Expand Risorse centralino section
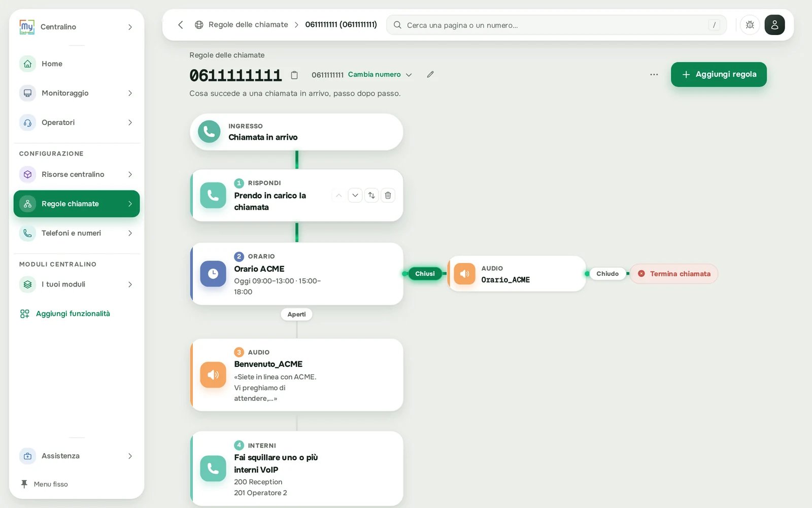 (x=130, y=174)
